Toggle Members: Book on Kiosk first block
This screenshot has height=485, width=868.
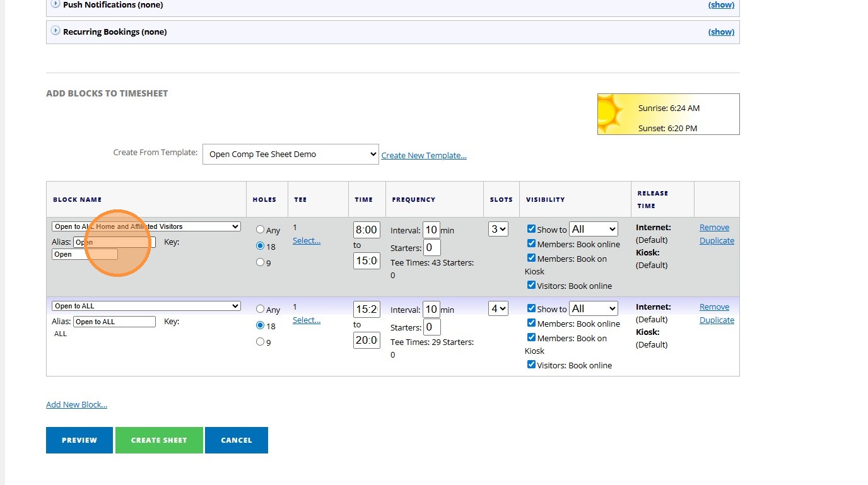pyautogui.click(x=531, y=258)
